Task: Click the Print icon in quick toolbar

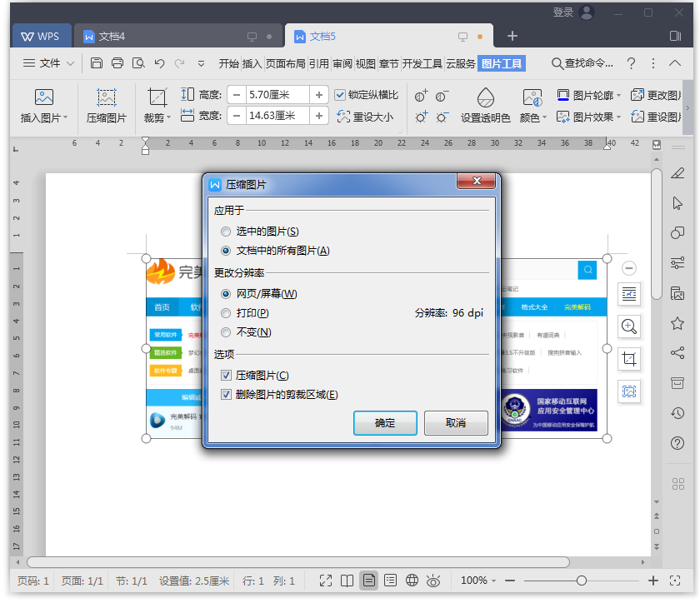Action: coord(117,63)
